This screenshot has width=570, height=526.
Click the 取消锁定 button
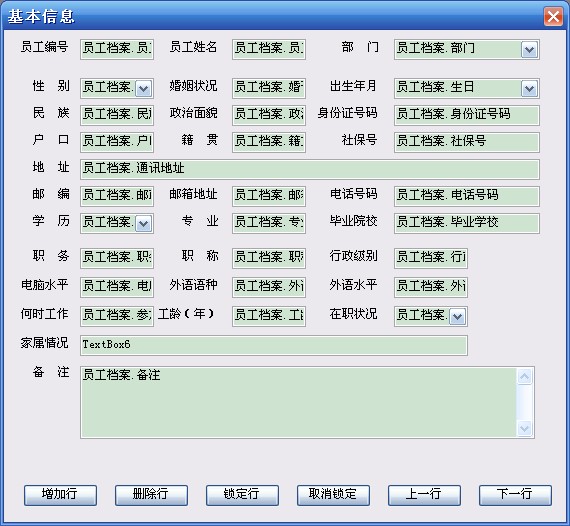pos(333,495)
